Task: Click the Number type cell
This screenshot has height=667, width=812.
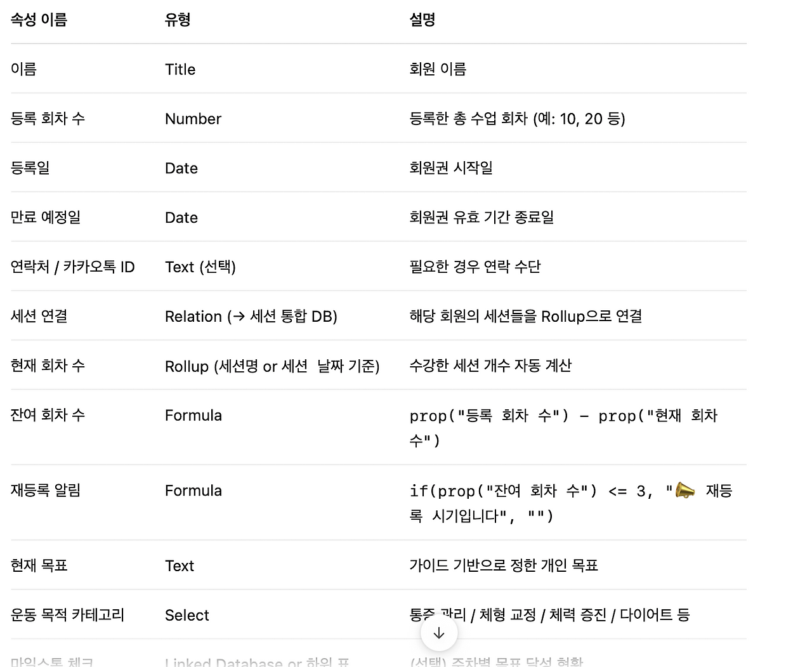Action: [193, 119]
